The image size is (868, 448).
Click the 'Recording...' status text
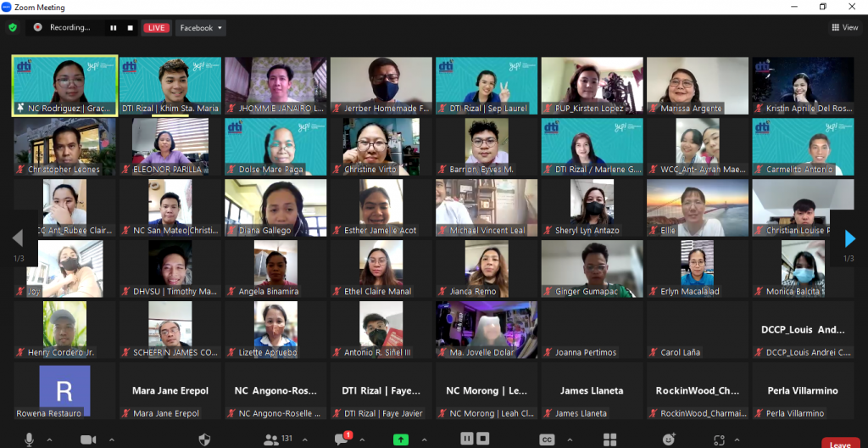click(70, 27)
